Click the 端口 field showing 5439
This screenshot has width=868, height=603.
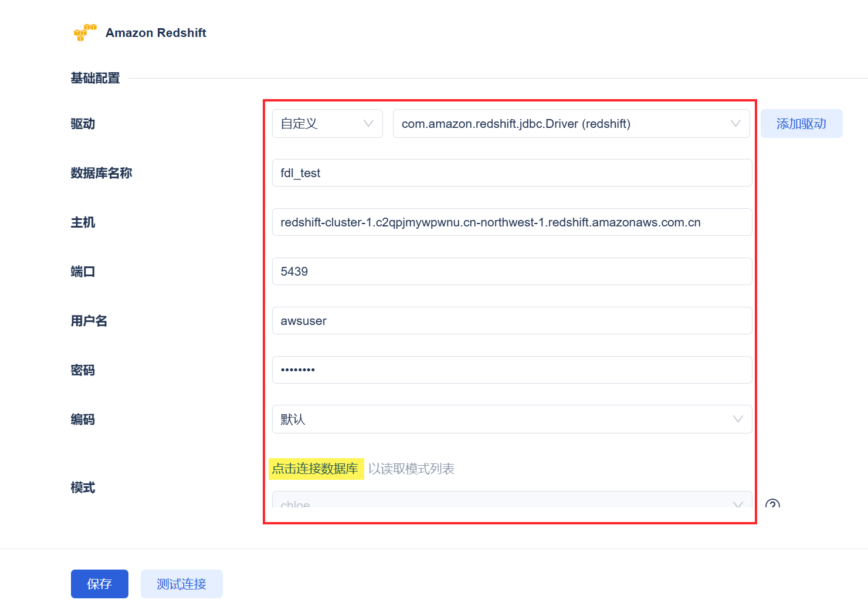512,272
